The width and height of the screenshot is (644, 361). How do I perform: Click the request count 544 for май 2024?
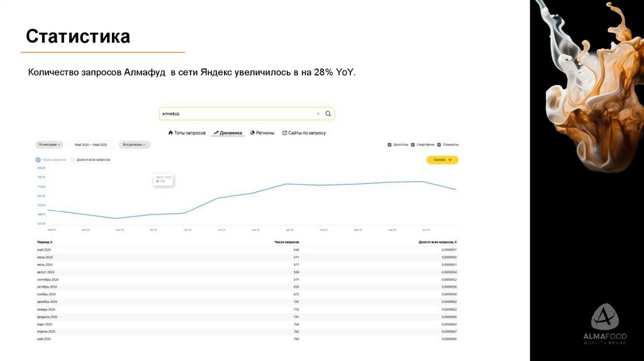click(296, 250)
